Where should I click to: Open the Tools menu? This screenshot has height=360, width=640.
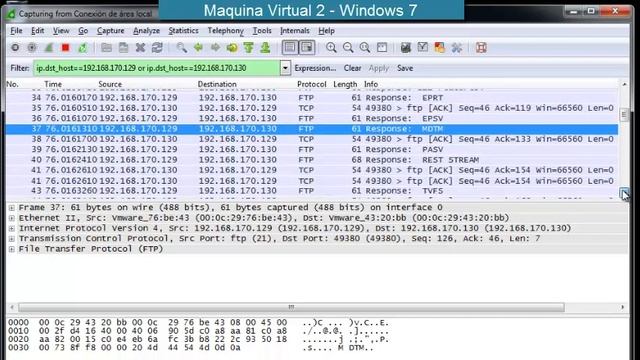pyautogui.click(x=262, y=31)
